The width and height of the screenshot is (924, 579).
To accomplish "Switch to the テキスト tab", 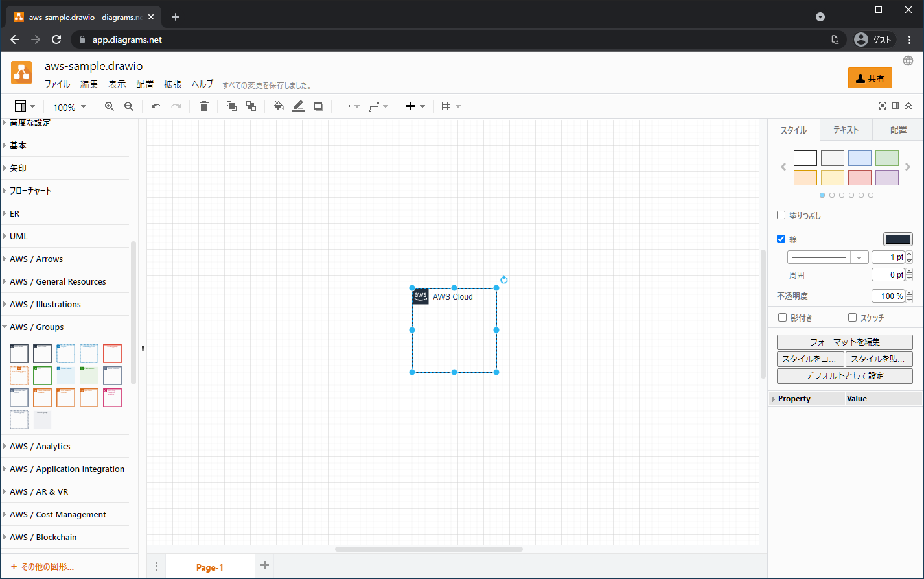I will click(846, 130).
